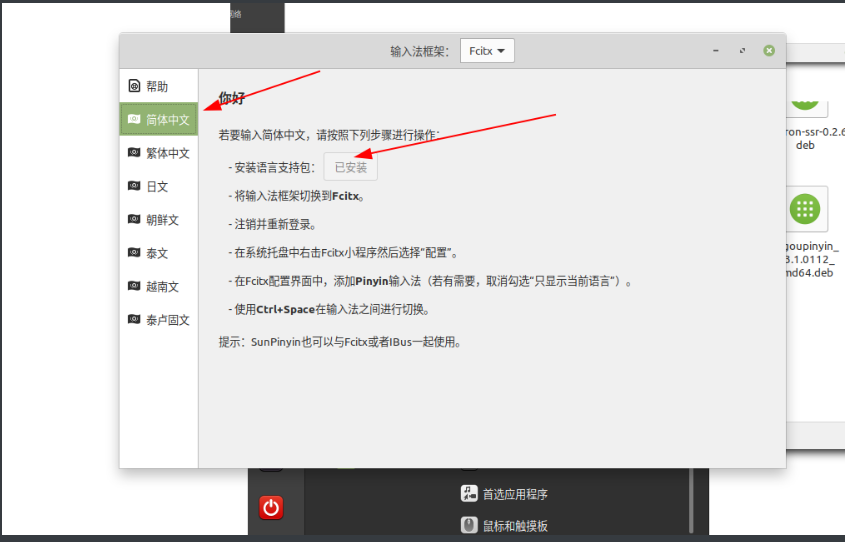Click the 在系统托盘中右击Fcitx instruction line
This screenshot has height=542, width=845.
click(x=343, y=253)
